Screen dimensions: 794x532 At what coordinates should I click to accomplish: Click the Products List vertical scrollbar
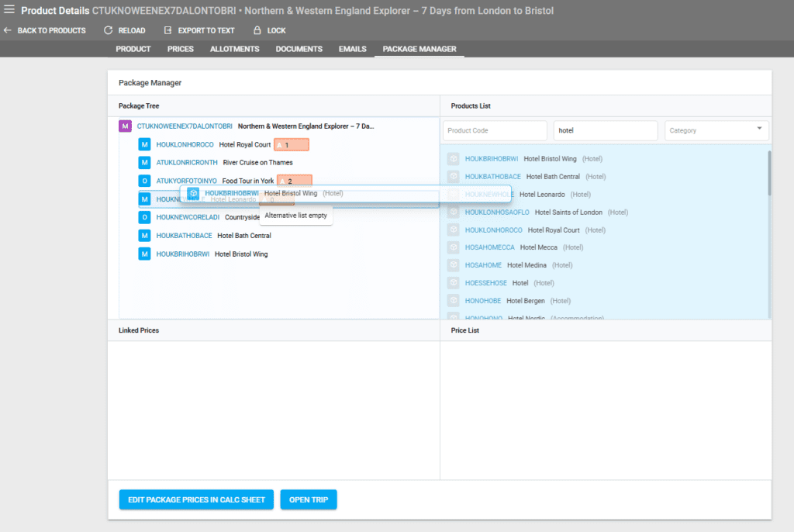click(x=769, y=172)
